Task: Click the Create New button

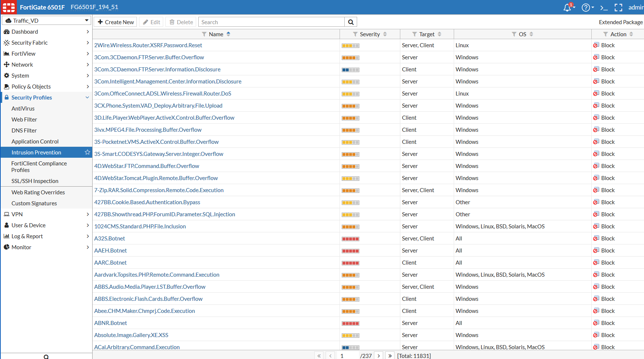Action: 116,22
